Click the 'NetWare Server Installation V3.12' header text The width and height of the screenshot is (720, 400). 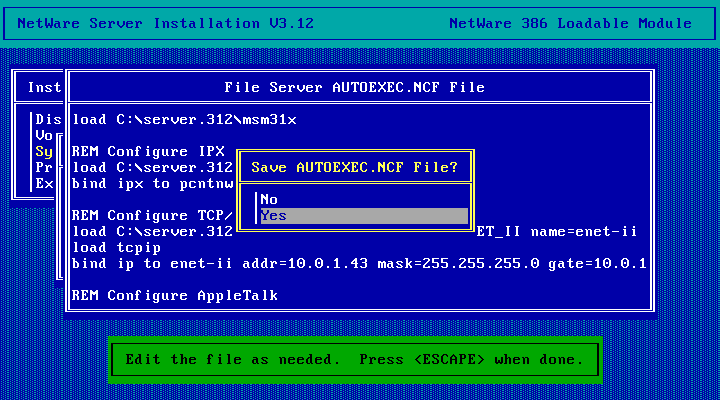[x=165, y=23]
